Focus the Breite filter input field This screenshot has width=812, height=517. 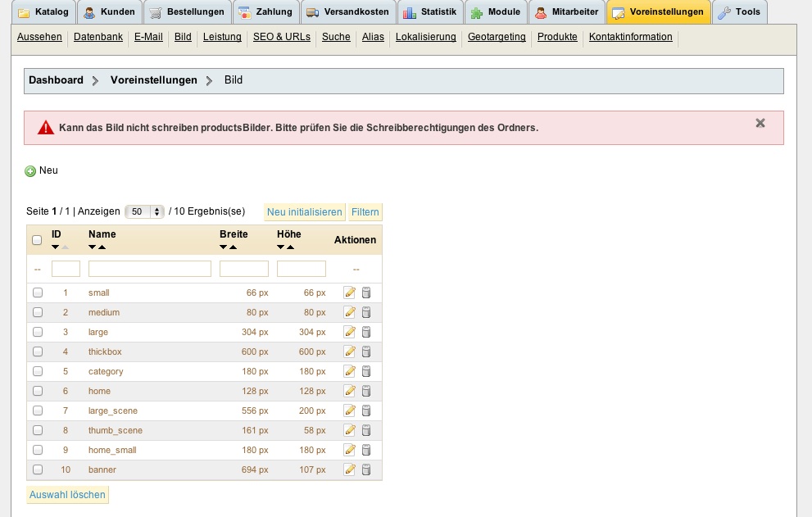244,269
